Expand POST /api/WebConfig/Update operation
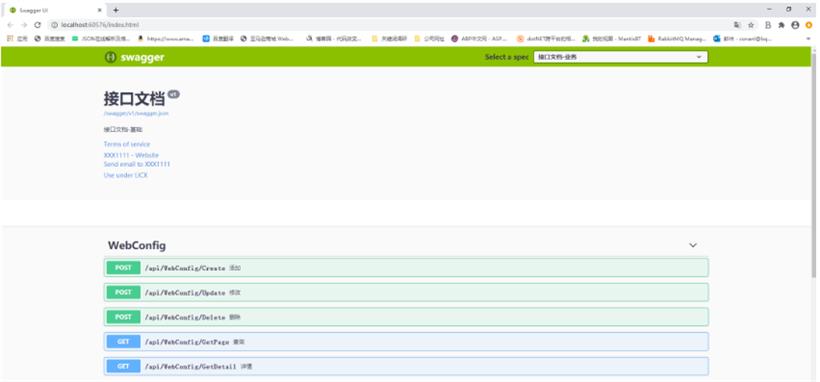Image resolution: width=820 pixels, height=382 pixels. click(406, 292)
